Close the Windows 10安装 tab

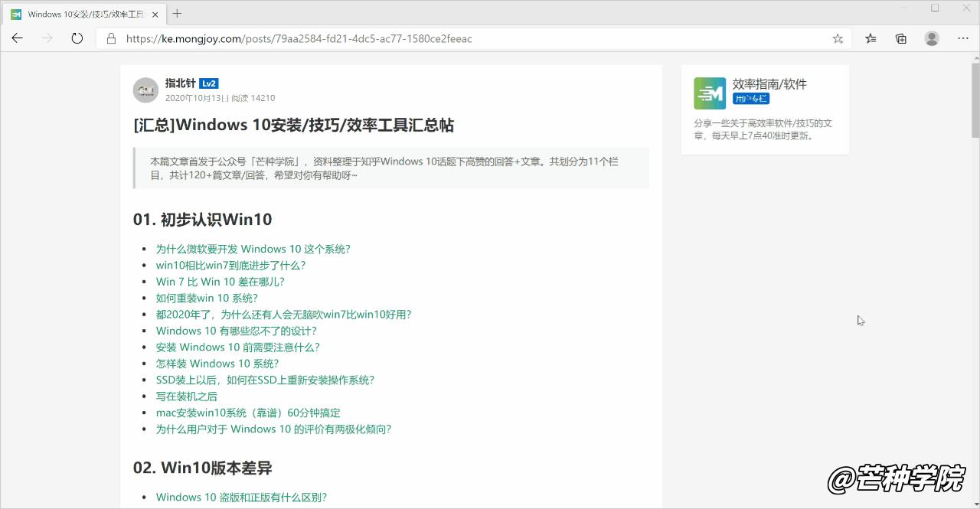point(155,14)
